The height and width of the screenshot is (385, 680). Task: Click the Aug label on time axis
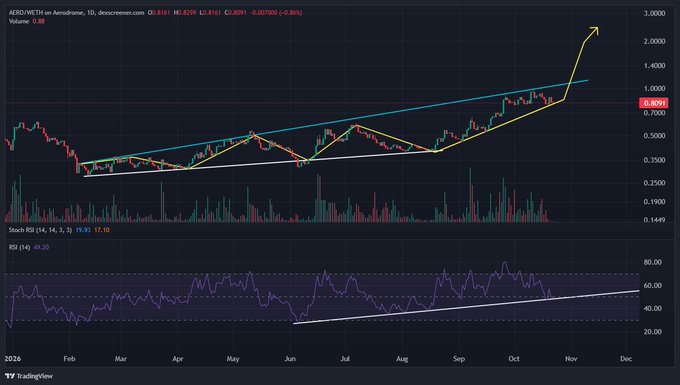tap(402, 359)
